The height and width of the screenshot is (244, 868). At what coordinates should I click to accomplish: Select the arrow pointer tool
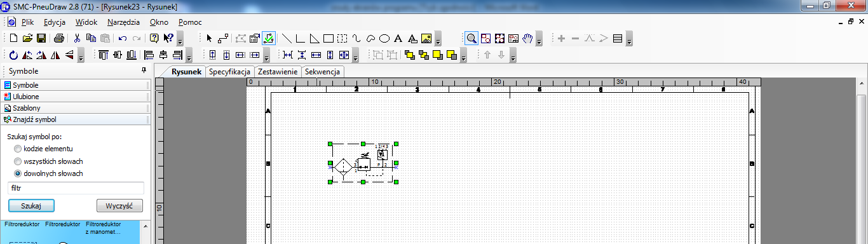point(209,38)
